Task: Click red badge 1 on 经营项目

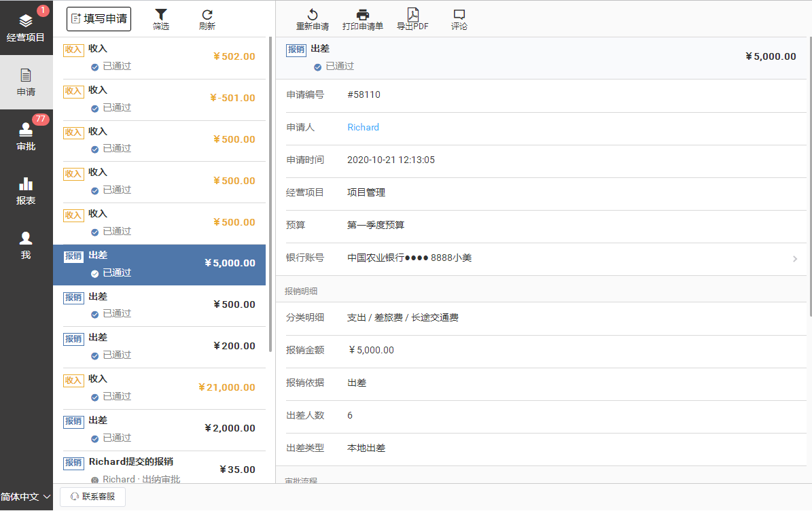Action: (x=43, y=10)
